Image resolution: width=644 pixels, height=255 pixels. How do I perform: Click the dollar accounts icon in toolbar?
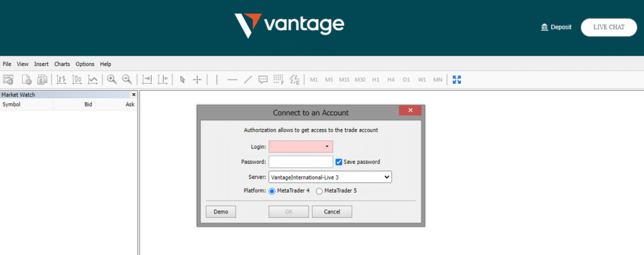click(x=42, y=79)
